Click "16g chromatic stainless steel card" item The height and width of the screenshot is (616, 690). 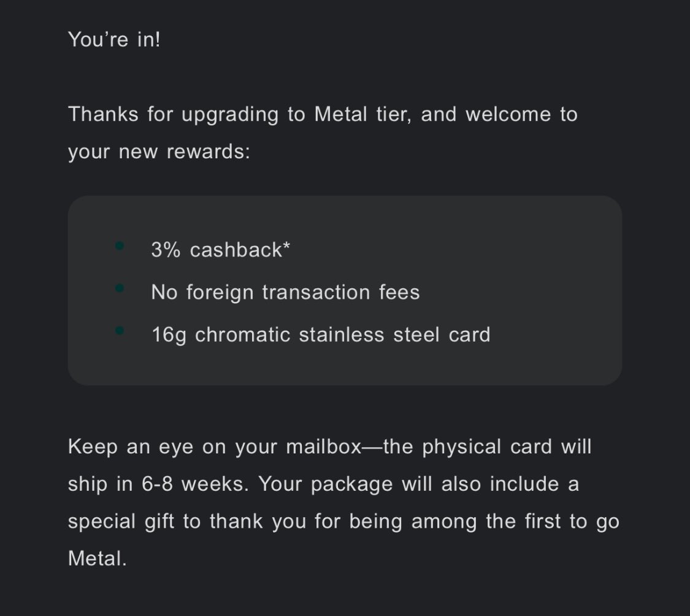tap(321, 334)
